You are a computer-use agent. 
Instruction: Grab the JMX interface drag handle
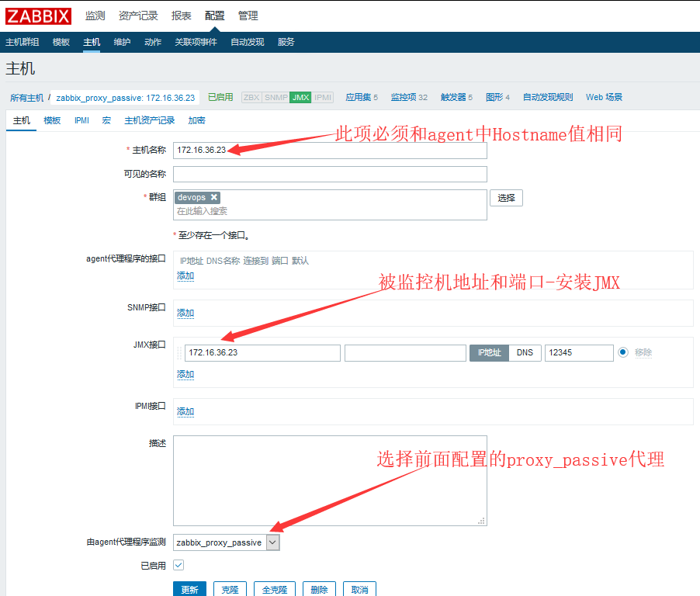(x=179, y=353)
